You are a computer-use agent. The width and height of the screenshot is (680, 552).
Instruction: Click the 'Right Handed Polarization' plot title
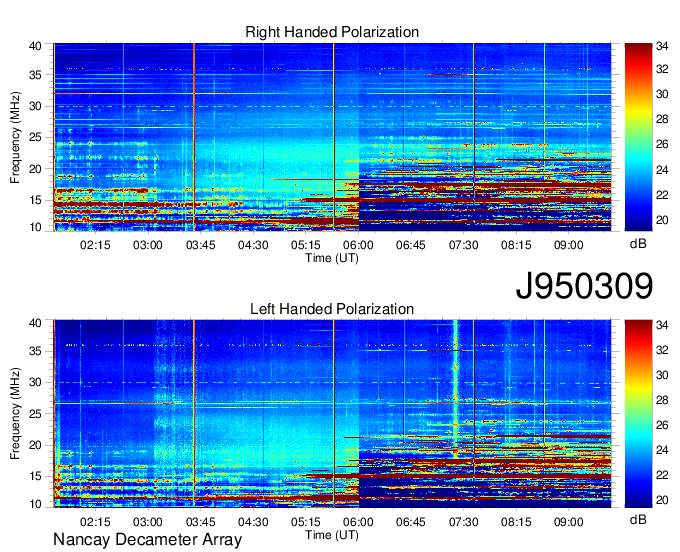(x=332, y=32)
